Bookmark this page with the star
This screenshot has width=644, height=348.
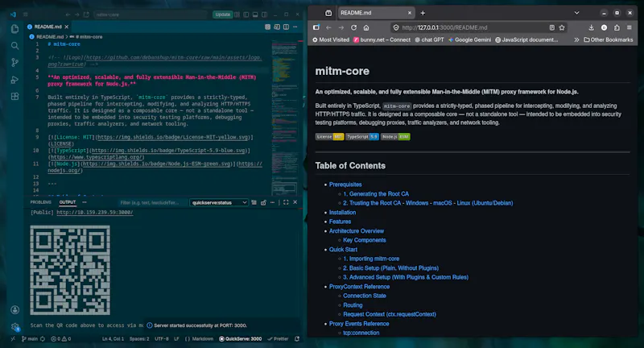pyautogui.click(x=562, y=27)
